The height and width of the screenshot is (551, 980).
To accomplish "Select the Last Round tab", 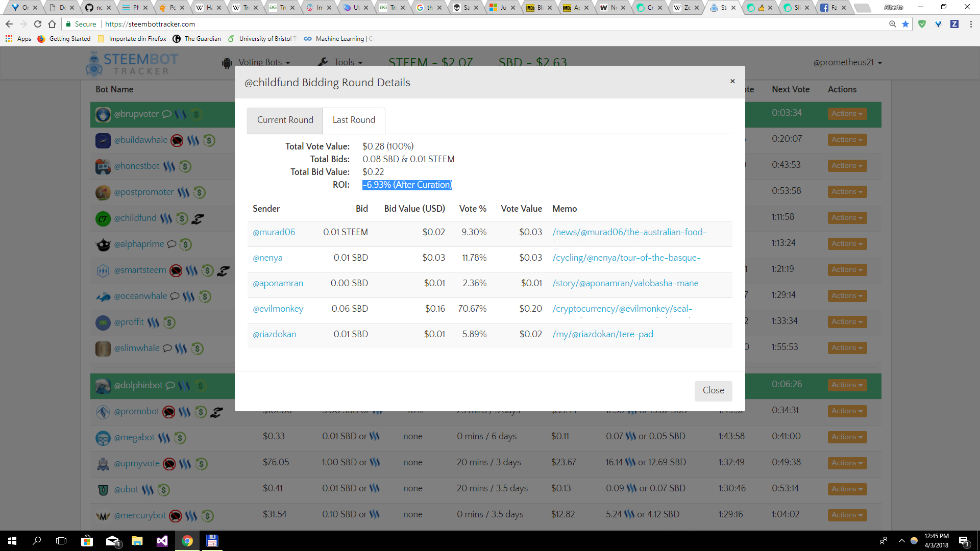I will pos(354,120).
